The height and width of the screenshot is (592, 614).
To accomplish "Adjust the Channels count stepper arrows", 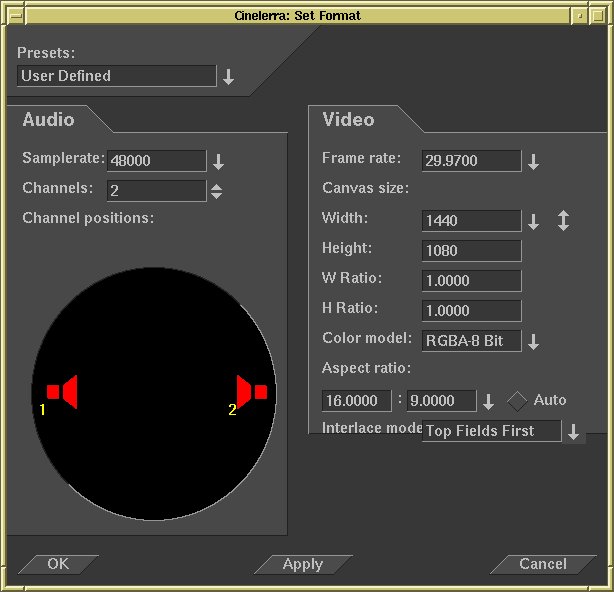I will point(217,191).
